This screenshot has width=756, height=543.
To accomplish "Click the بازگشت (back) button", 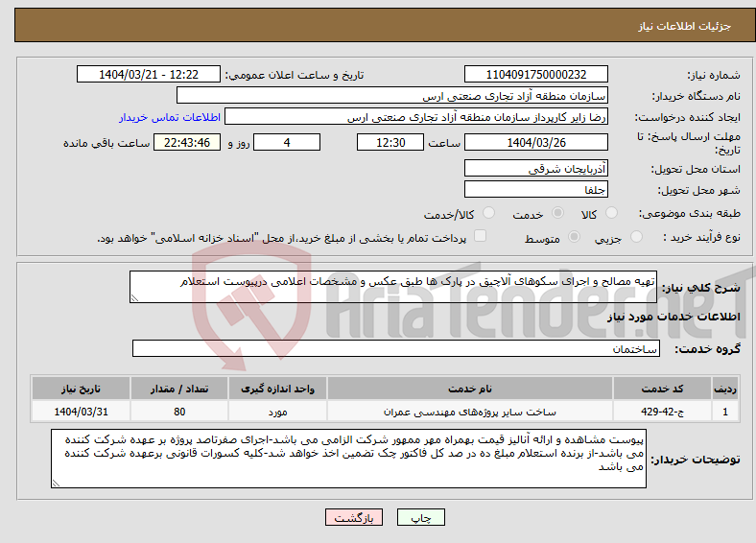I will pyautogui.click(x=354, y=517).
